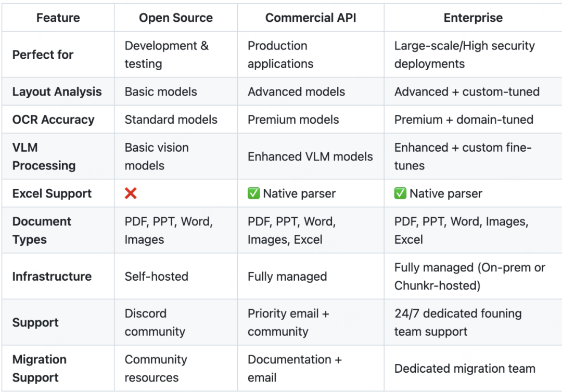
Task: Click the Self-hosted cell
Action: pos(156,276)
